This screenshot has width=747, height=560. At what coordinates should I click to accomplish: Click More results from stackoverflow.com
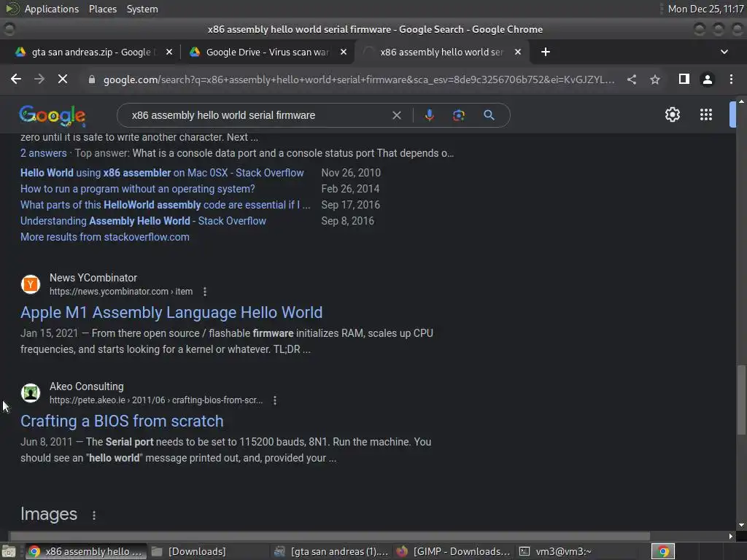tap(105, 237)
